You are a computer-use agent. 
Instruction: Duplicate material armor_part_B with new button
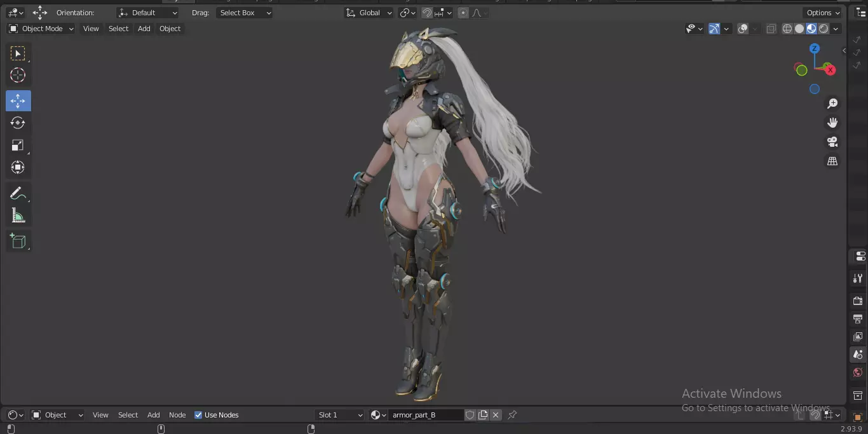[x=483, y=415]
